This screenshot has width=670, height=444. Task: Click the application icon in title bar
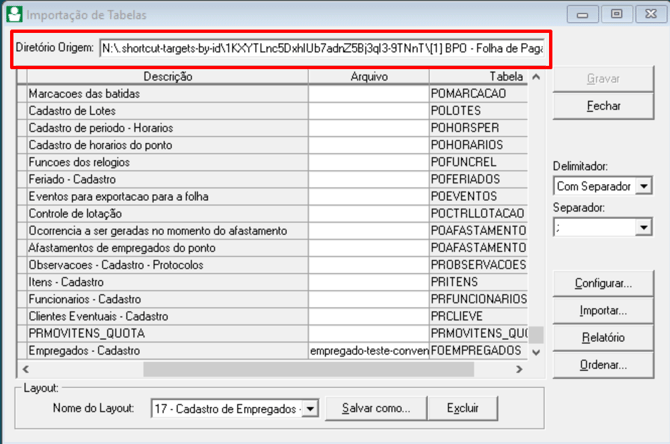[x=12, y=14]
